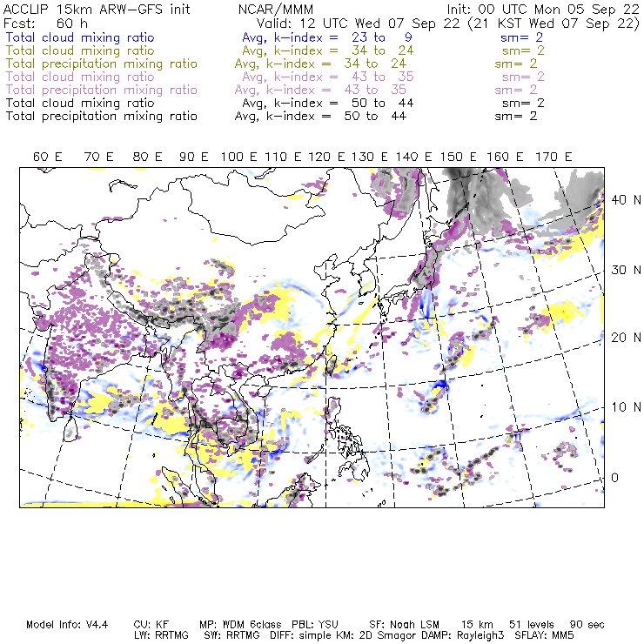
Task: Select 'Avg, k-index = 23 to 9' text
Action: 327,37
